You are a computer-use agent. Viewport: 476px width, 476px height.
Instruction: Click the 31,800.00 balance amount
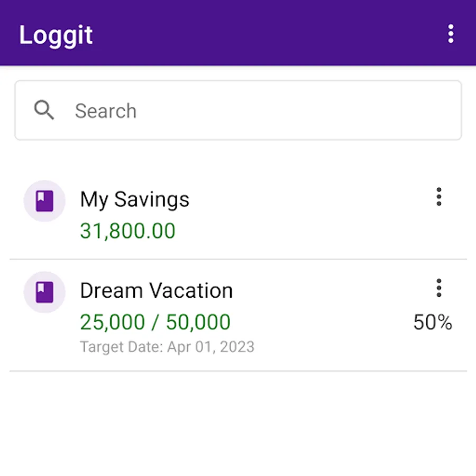127,231
